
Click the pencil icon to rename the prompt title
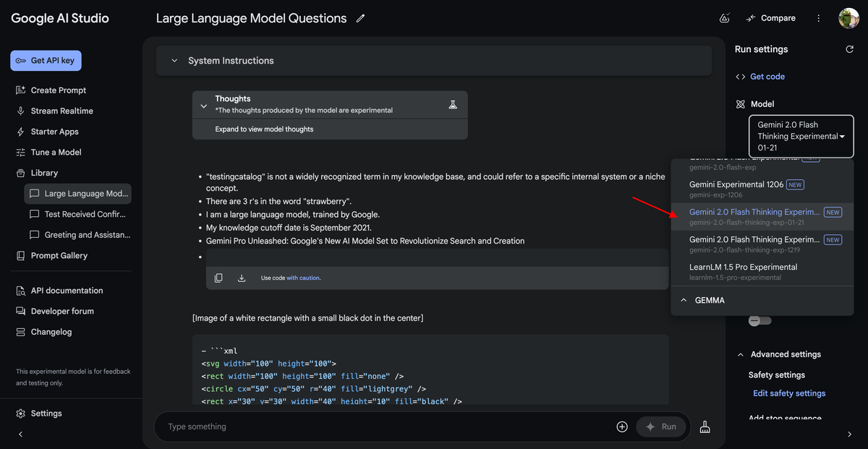click(x=360, y=19)
